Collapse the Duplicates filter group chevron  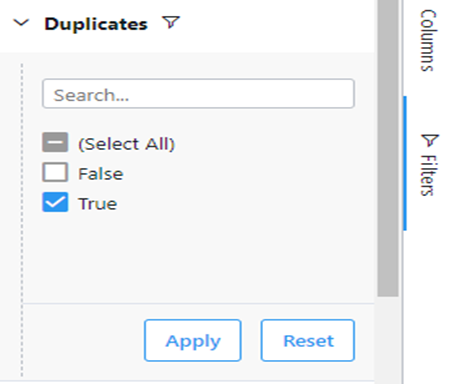(x=21, y=23)
